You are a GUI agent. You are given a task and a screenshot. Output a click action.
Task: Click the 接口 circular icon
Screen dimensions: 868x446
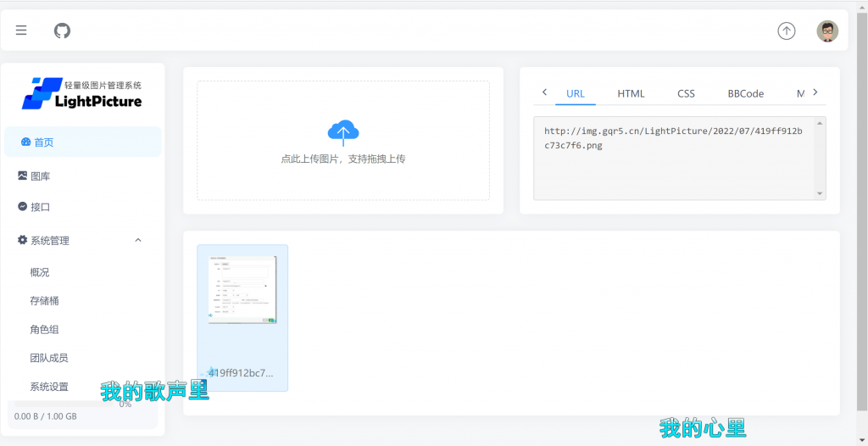pos(22,207)
